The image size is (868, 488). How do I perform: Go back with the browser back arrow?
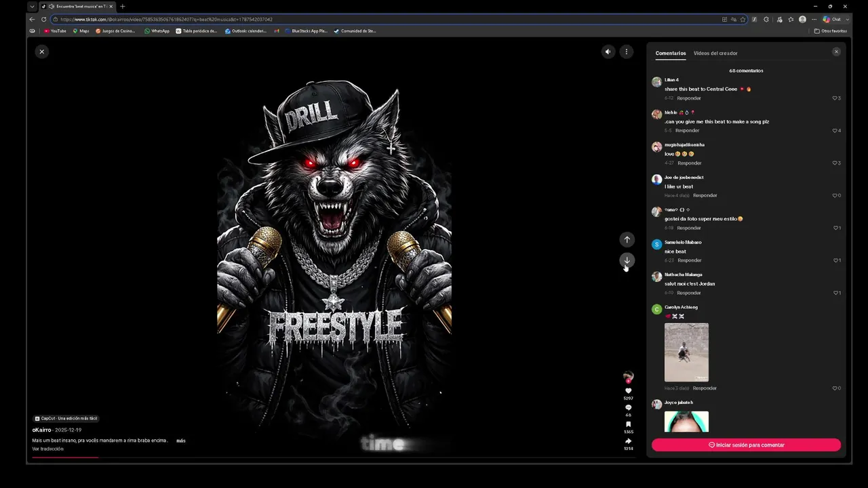point(32,20)
